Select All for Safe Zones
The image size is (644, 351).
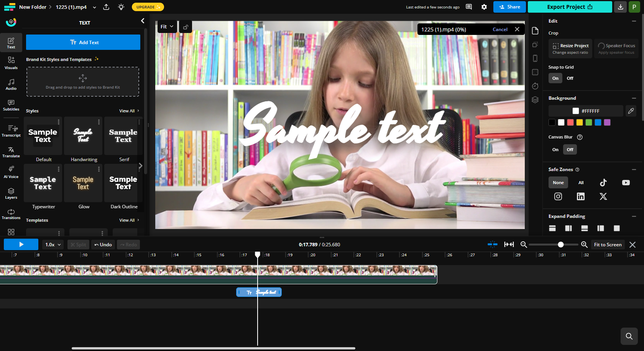581,183
